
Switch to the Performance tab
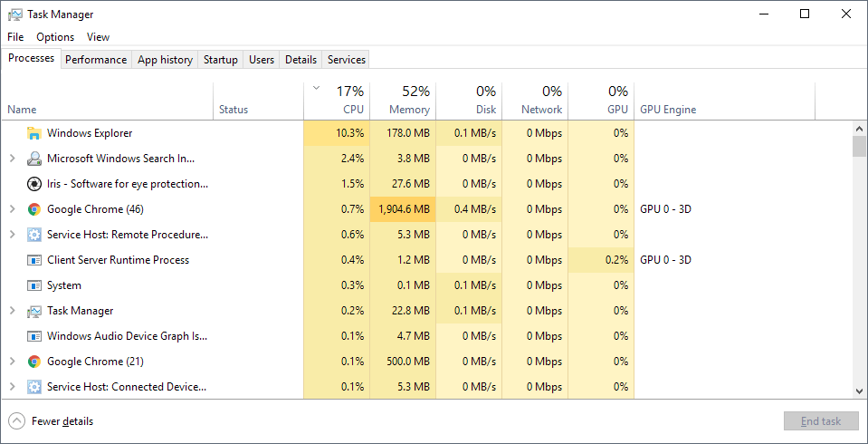[96, 60]
